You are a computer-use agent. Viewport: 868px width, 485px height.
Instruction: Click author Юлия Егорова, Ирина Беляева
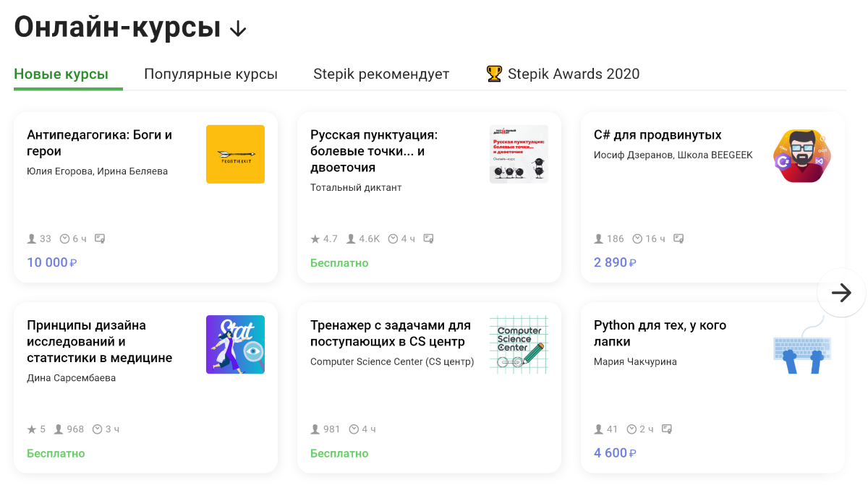point(97,171)
